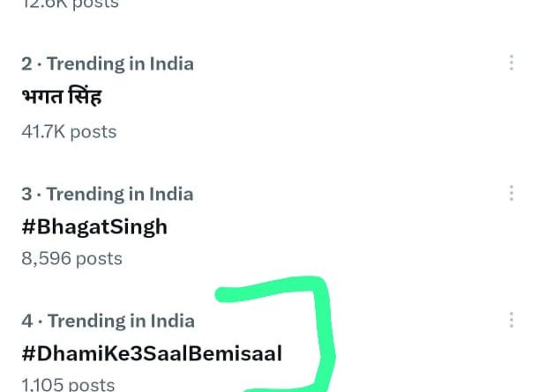Click "Trending in India" label above भगत सिंह
The height and width of the screenshot is (392, 538).
tap(120, 63)
